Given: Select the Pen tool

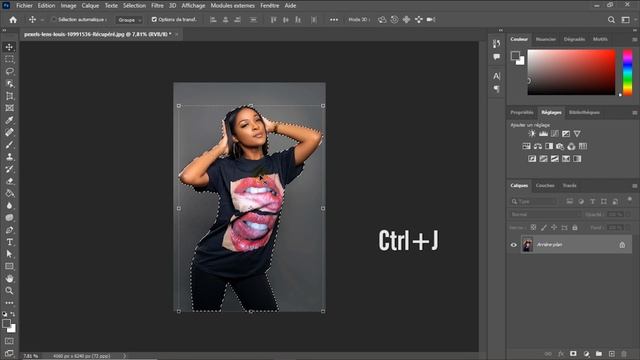Looking at the screenshot, I should pyautogui.click(x=9, y=230).
